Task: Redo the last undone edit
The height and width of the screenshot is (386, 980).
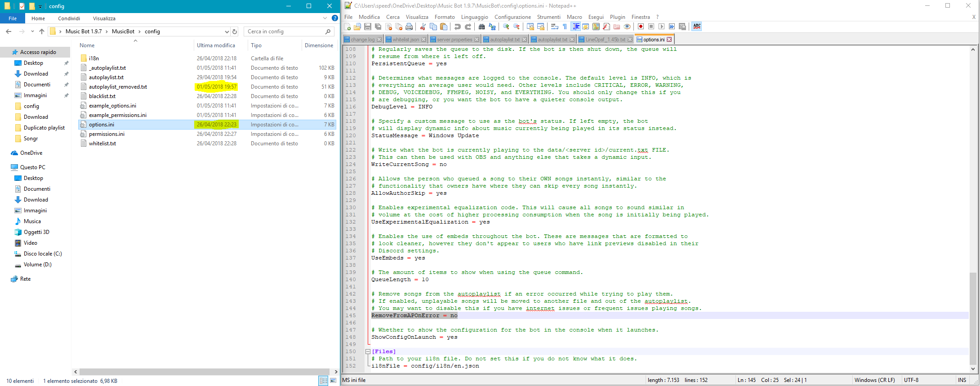Action: [x=468, y=27]
